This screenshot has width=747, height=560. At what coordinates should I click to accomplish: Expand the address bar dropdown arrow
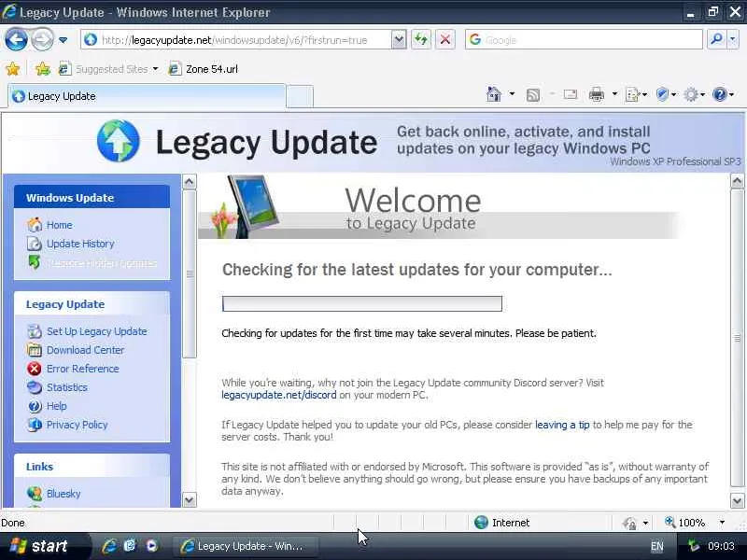[399, 40]
